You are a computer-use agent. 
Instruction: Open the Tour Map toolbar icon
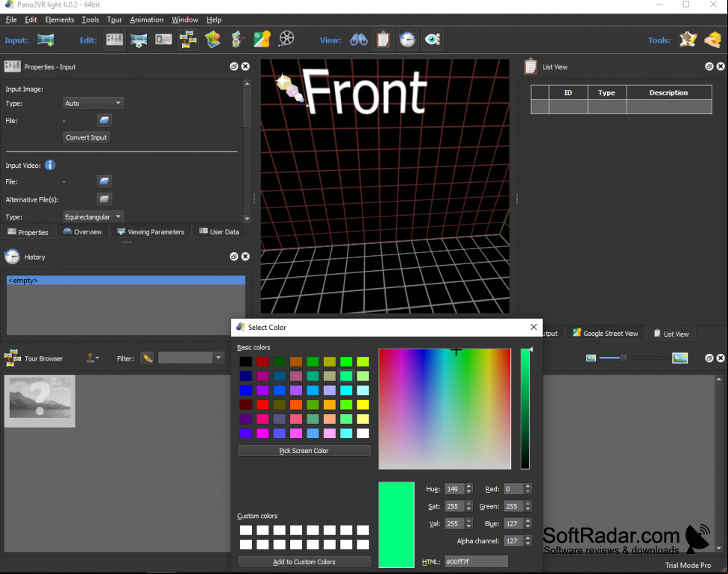point(213,40)
